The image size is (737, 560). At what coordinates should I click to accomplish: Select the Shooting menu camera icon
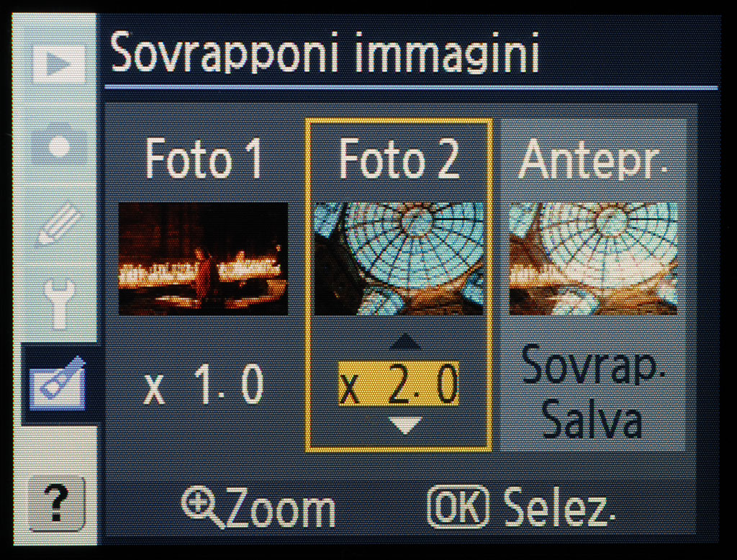pyautogui.click(x=60, y=144)
